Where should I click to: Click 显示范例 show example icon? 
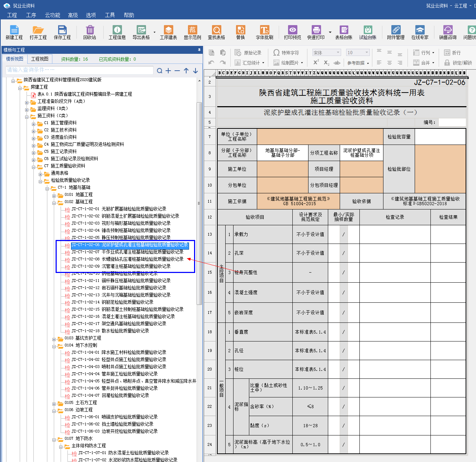(193, 32)
